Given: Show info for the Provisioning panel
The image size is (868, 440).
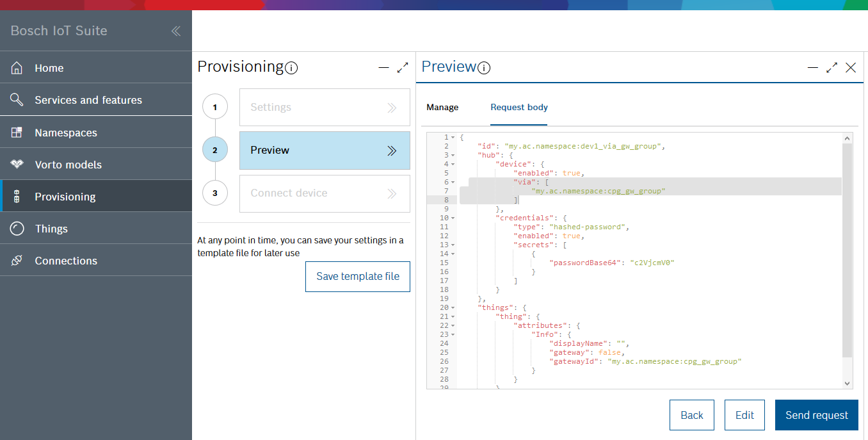Looking at the screenshot, I should pos(291,68).
